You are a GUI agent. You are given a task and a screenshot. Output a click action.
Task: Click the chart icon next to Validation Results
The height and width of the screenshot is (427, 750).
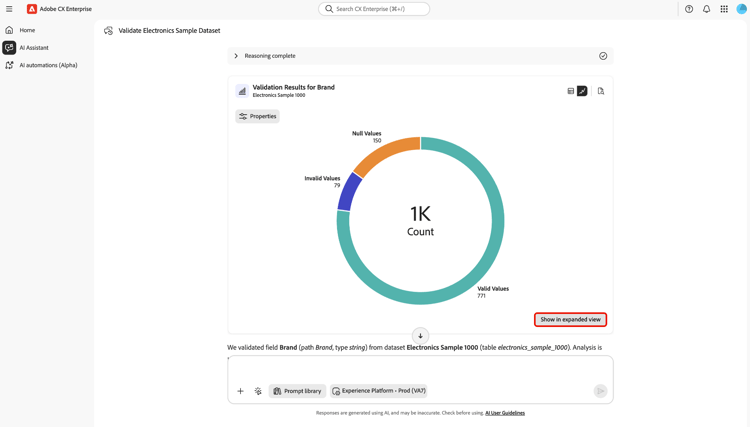(242, 91)
